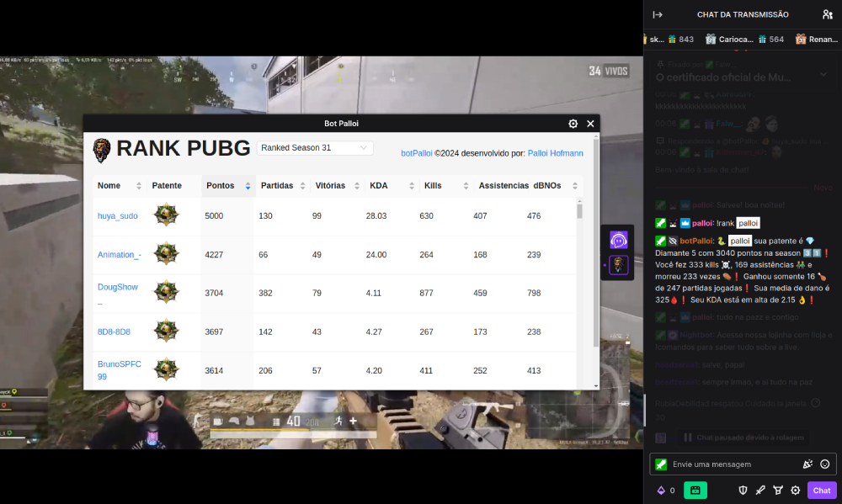Image resolution: width=842 pixels, height=504 pixels.
Task: Open the Palloi Hofmann developer link
Action: [555, 153]
